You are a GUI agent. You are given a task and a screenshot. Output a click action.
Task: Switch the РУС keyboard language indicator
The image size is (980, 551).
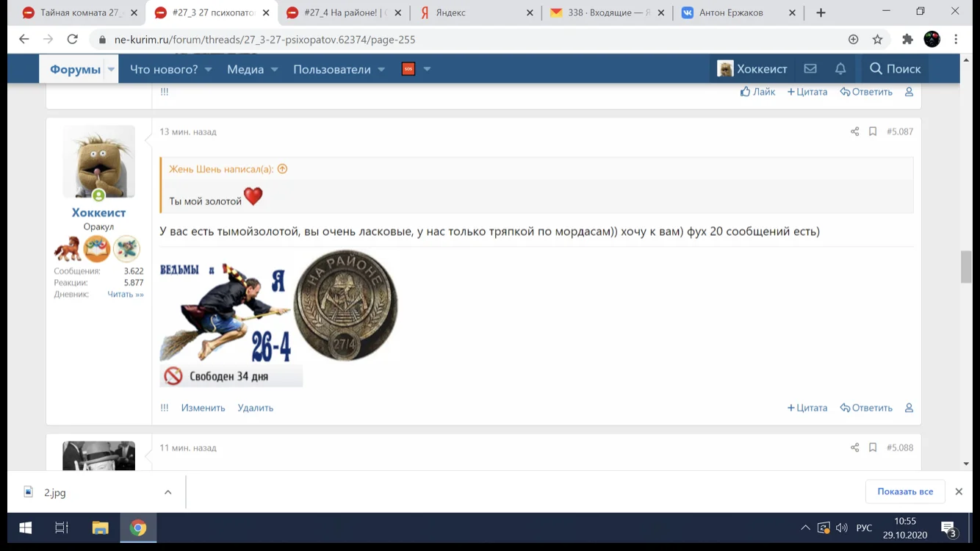pyautogui.click(x=864, y=528)
